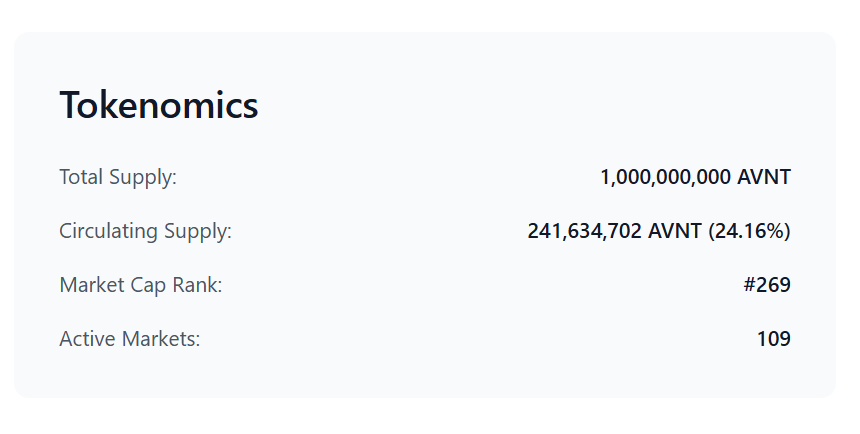Click the Market Cap Rank label

pos(140,285)
